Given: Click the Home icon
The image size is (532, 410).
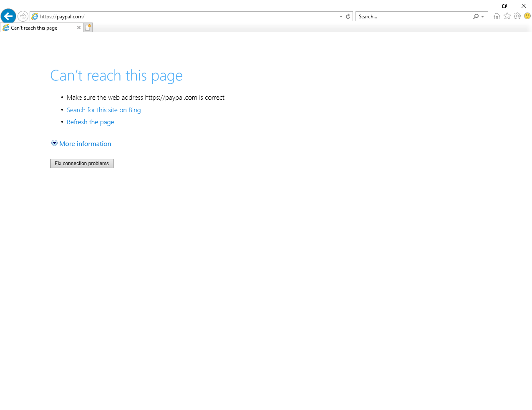Looking at the screenshot, I should click(x=497, y=16).
